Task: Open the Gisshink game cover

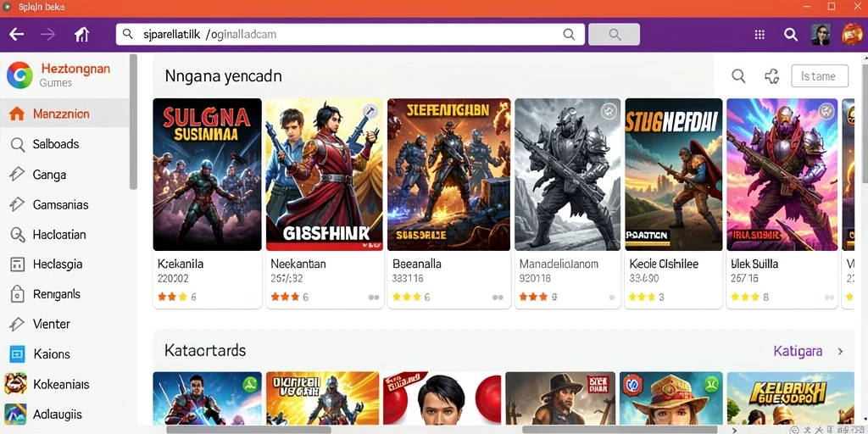Action: (325, 175)
